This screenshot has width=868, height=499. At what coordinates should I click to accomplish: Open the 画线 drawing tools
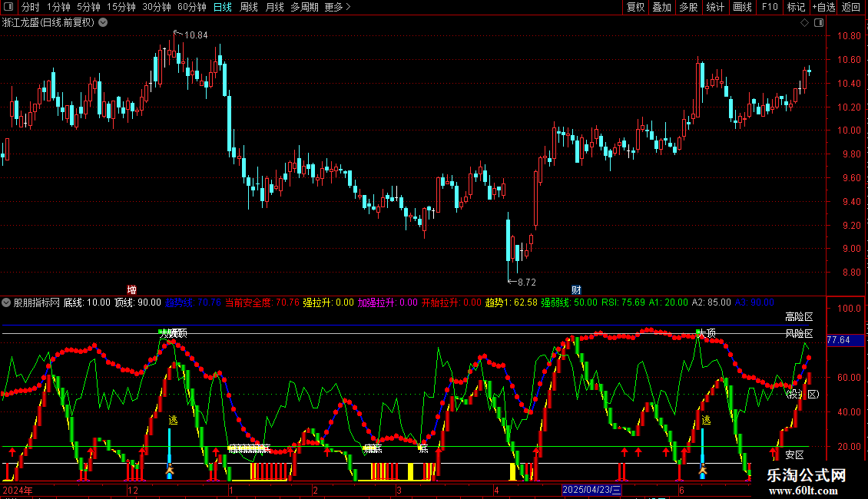pyautogui.click(x=742, y=7)
